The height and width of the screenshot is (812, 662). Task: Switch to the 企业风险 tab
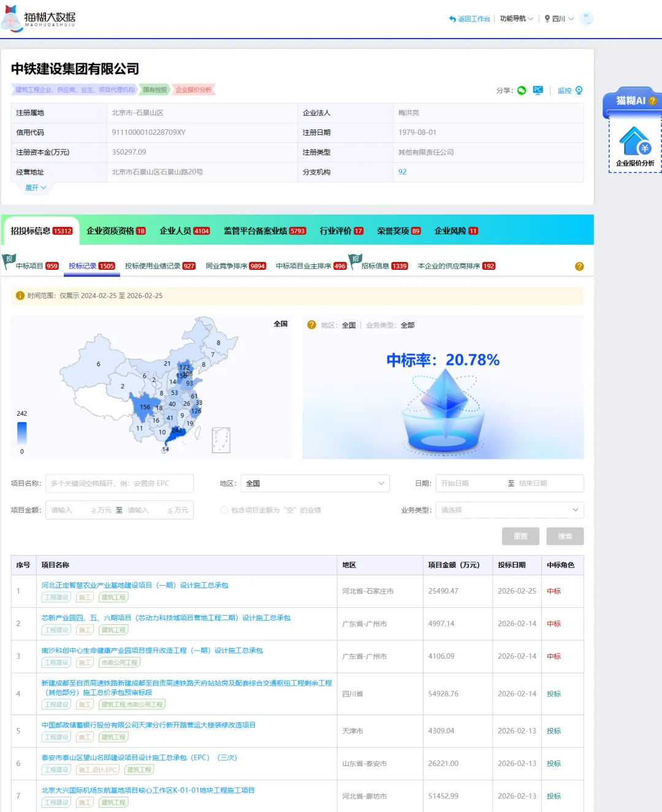point(456,231)
